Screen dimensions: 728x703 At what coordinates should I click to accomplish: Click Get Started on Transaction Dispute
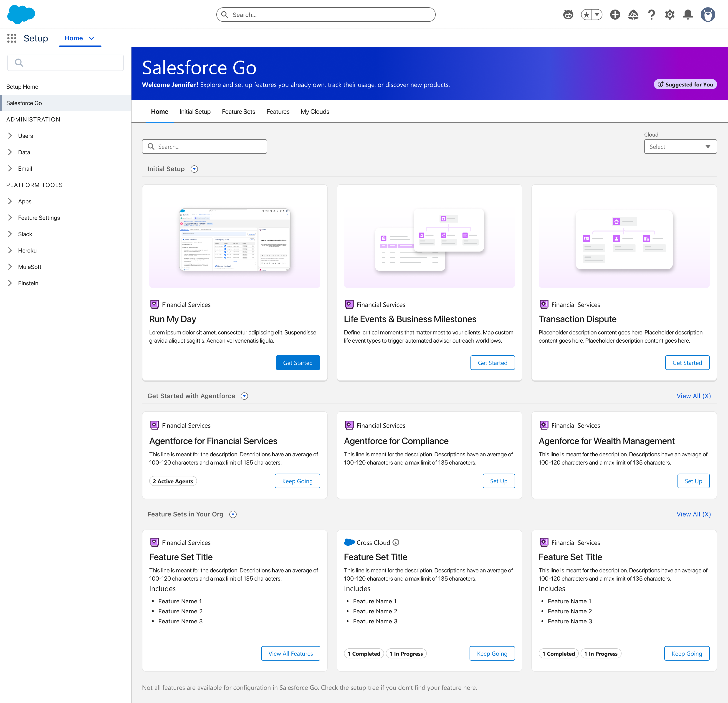click(687, 363)
